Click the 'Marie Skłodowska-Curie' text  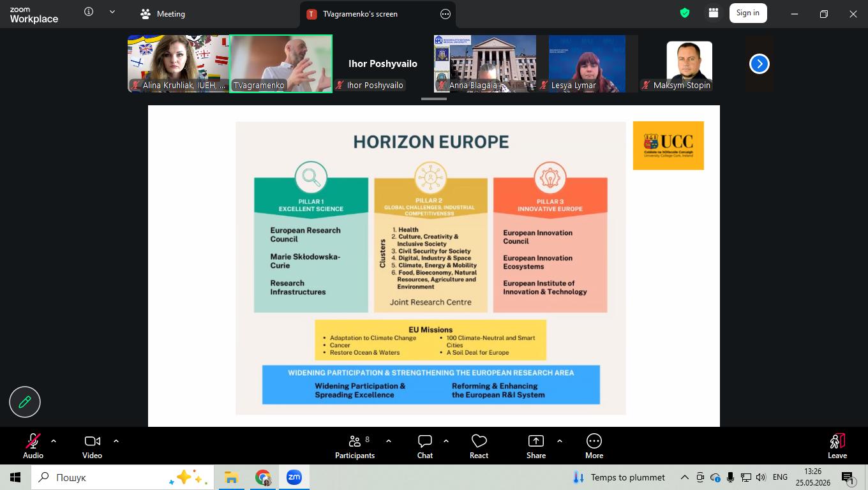point(305,261)
